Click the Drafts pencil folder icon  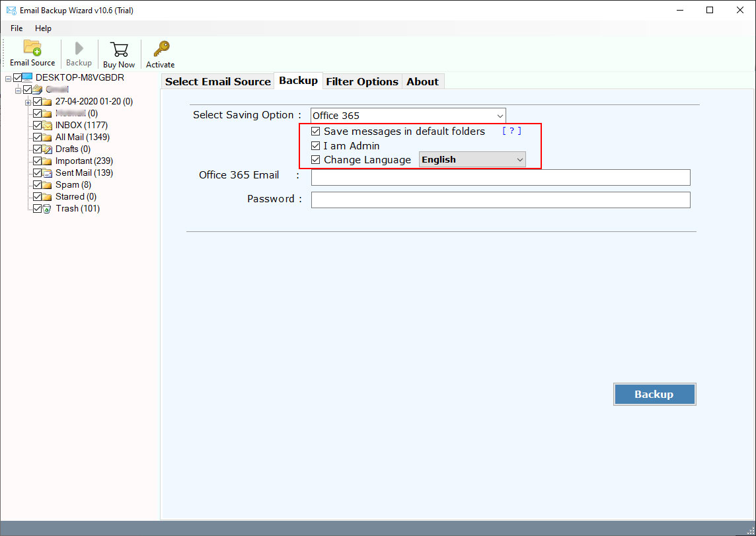48,149
